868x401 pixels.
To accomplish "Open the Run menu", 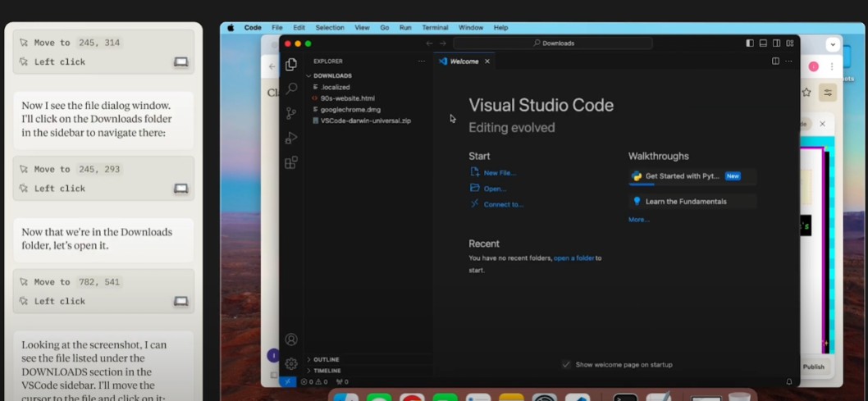I will (406, 28).
